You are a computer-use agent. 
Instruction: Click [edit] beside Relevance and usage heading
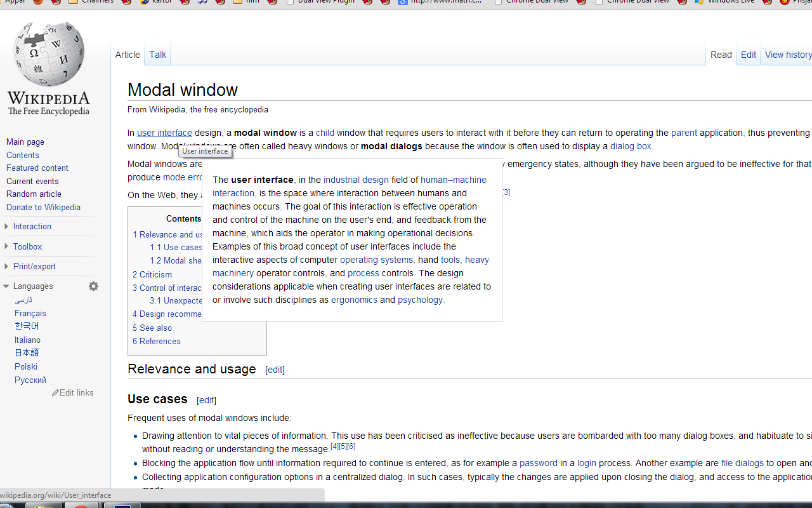(x=275, y=370)
